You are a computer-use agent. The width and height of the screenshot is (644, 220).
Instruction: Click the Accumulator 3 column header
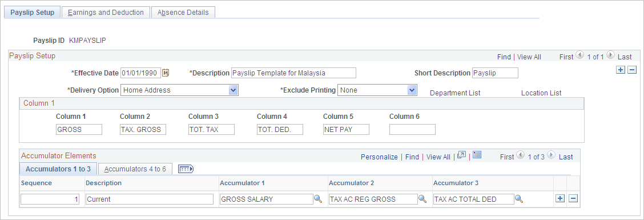click(x=456, y=183)
